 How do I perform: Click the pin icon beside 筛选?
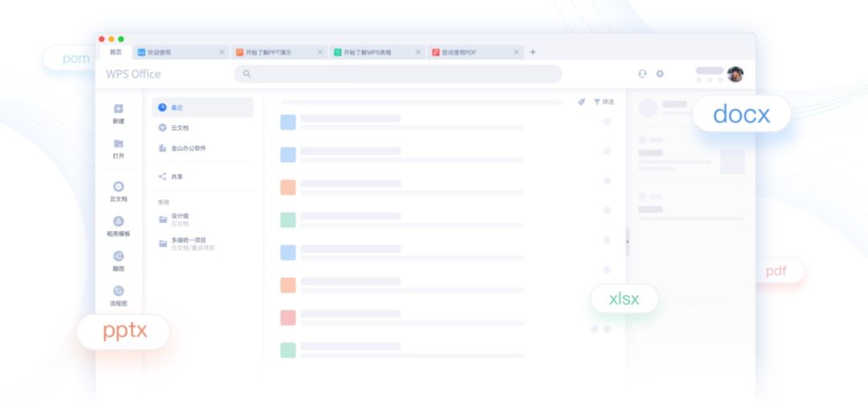pyautogui.click(x=581, y=102)
